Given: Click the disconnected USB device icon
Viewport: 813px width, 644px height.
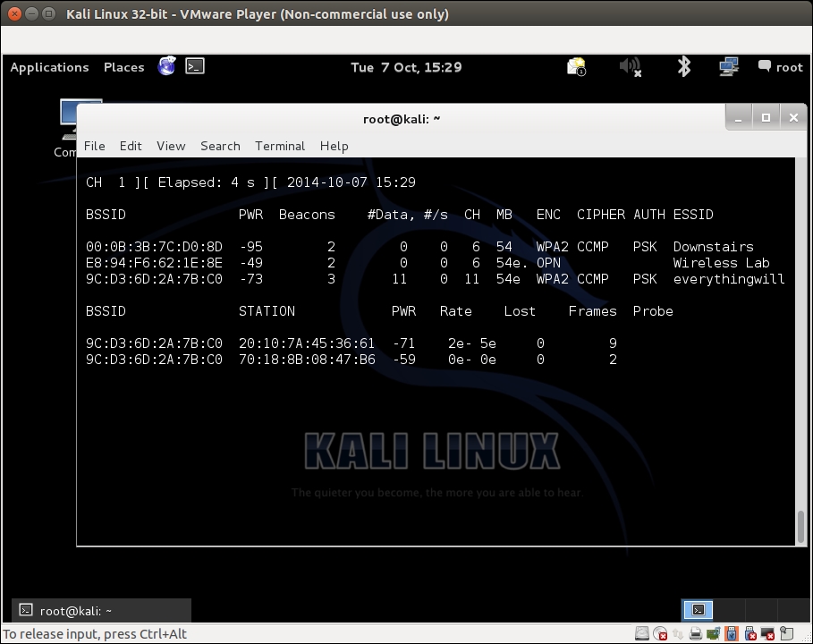Looking at the screenshot, I should [x=750, y=633].
